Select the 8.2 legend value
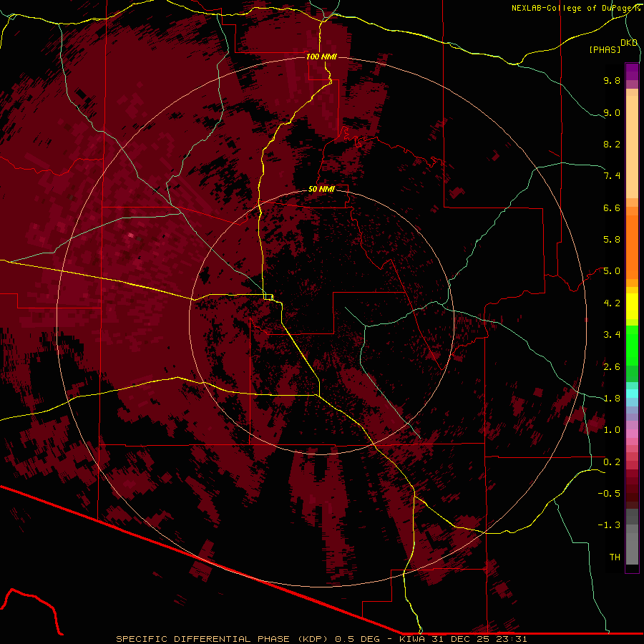The width and height of the screenshot is (644, 644). [612, 144]
